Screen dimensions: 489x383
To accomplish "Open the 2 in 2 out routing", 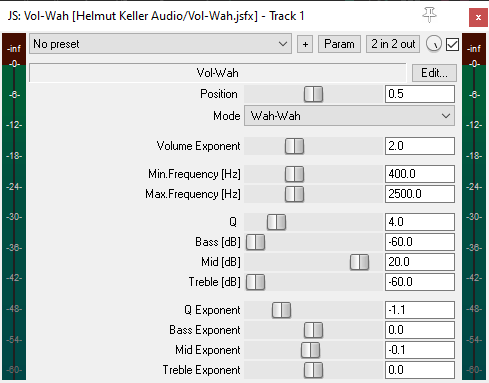I will point(393,44).
